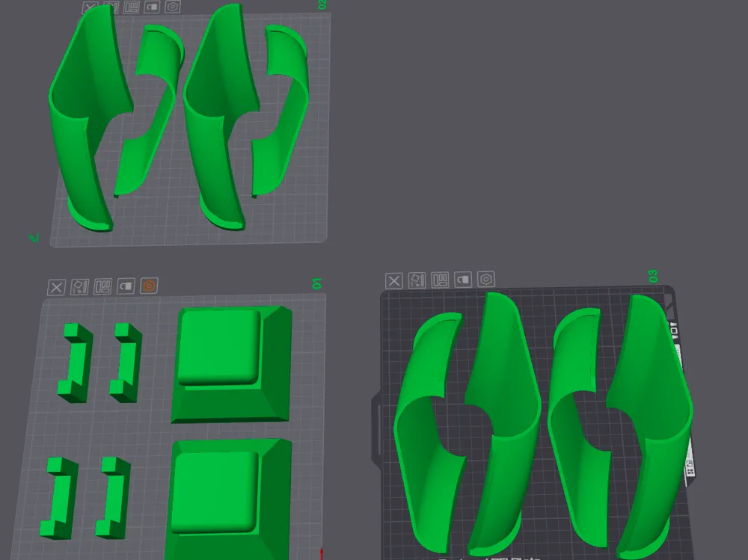Click the green plate label 01

[316, 283]
